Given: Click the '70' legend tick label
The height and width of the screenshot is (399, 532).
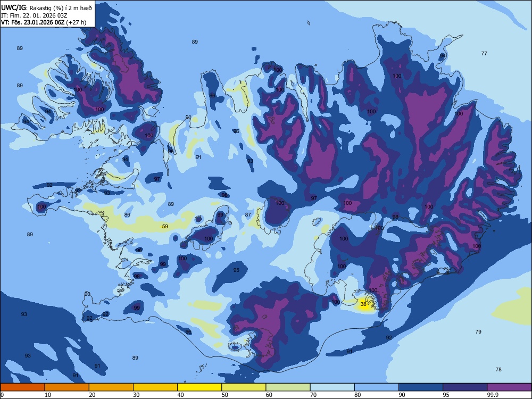Looking at the screenshot, I should (x=313, y=395).
